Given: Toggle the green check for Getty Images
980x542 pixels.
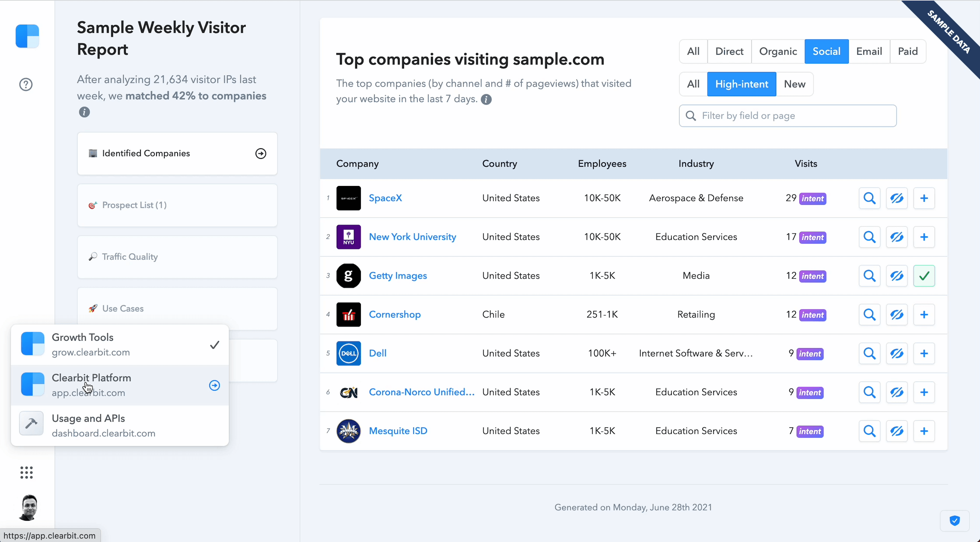Looking at the screenshot, I should click(924, 276).
